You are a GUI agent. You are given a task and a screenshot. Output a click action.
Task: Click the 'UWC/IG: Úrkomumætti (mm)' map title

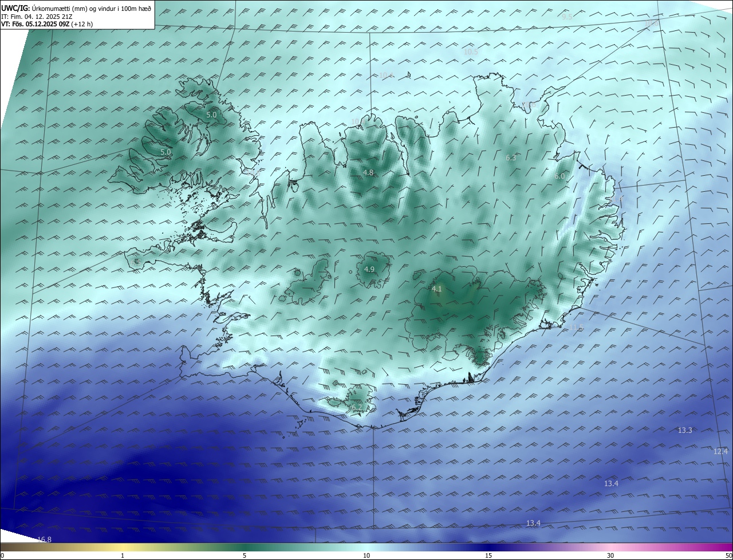(x=76, y=8)
